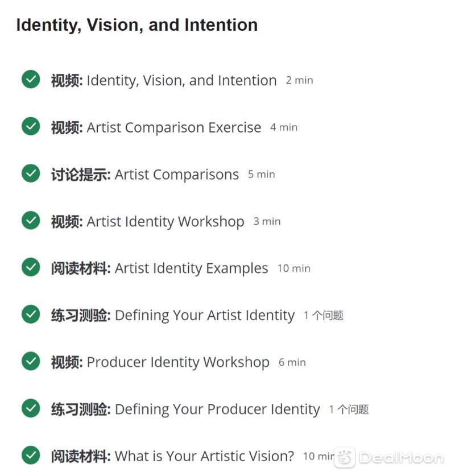455x476 pixels.
Task: Start Defining Your Artist Identity practice quiz
Action: point(173,316)
